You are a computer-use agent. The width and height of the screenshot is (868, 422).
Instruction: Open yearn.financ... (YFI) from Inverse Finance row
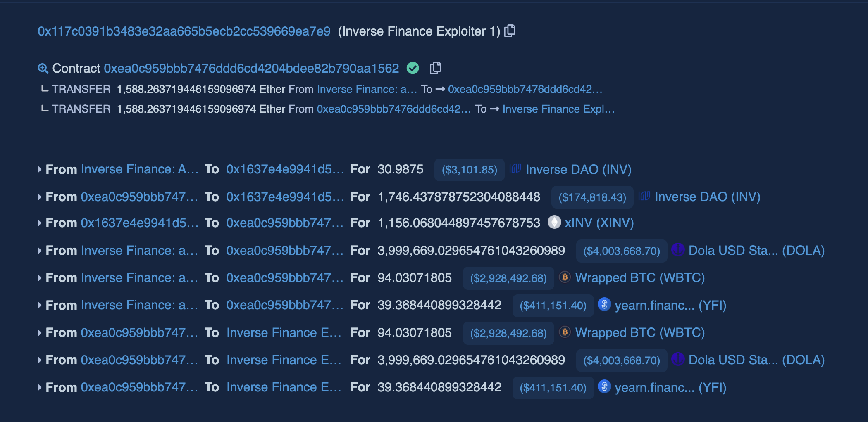tap(670, 305)
